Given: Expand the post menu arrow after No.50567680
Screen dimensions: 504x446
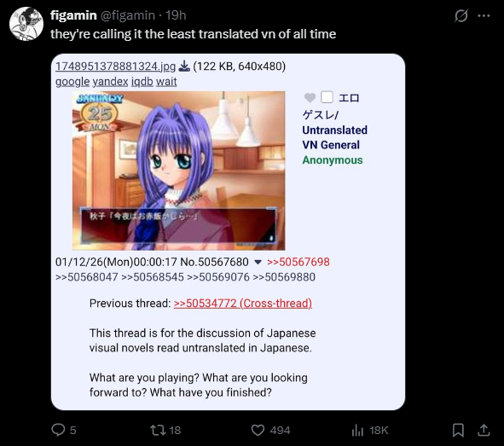Looking at the screenshot, I should tap(258, 262).
